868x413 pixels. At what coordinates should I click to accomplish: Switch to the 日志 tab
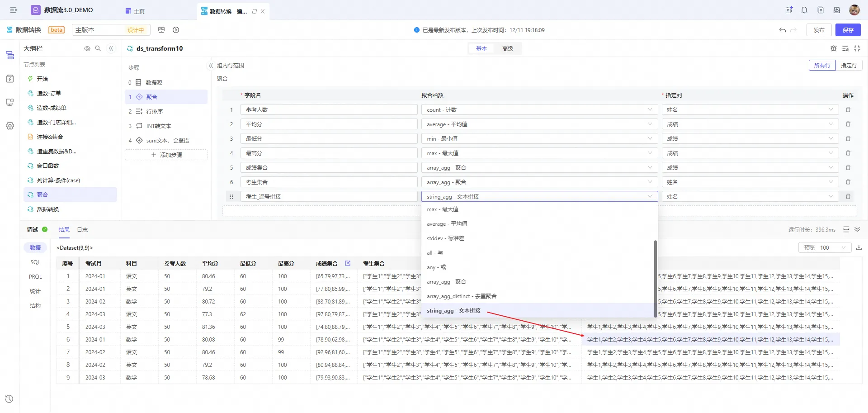pos(82,230)
